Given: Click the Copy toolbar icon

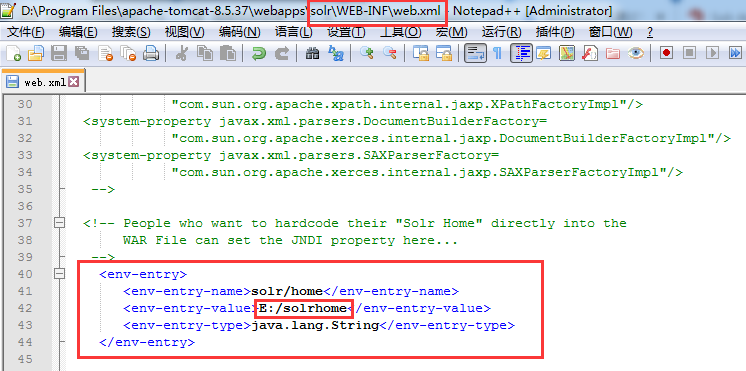Looking at the screenshot, I should coord(205,53).
